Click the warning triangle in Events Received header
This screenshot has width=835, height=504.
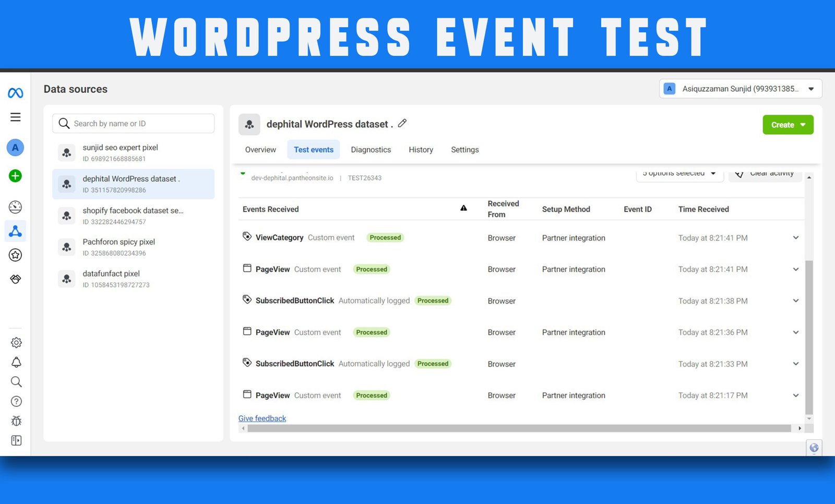463,208
